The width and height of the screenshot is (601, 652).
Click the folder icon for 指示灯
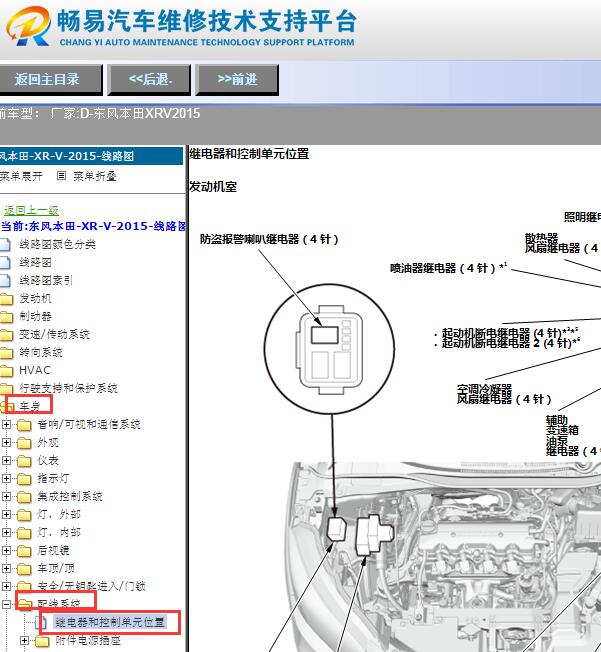25,479
